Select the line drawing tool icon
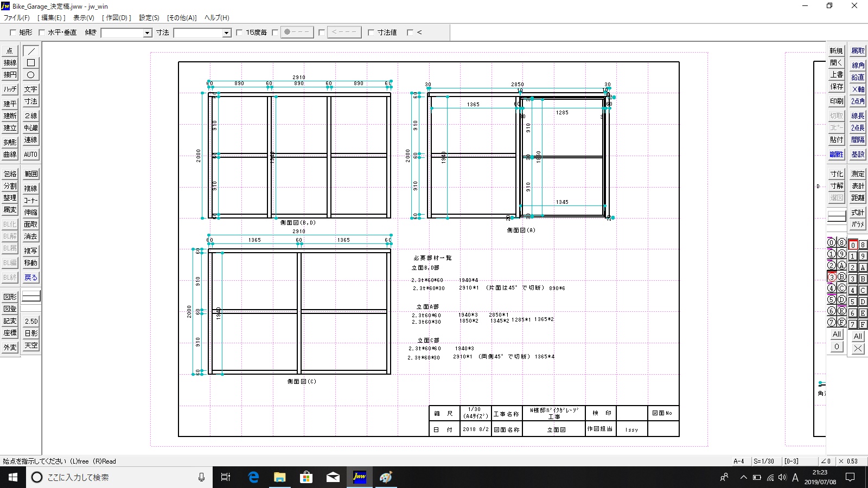Image resolution: width=868 pixels, height=488 pixels. 31,51
